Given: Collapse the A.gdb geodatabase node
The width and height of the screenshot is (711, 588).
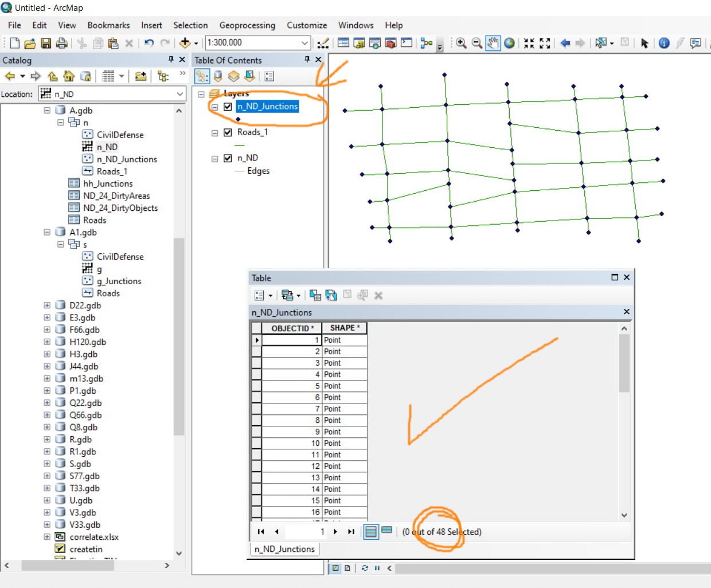Looking at the screenshot, I should (47, 110).
